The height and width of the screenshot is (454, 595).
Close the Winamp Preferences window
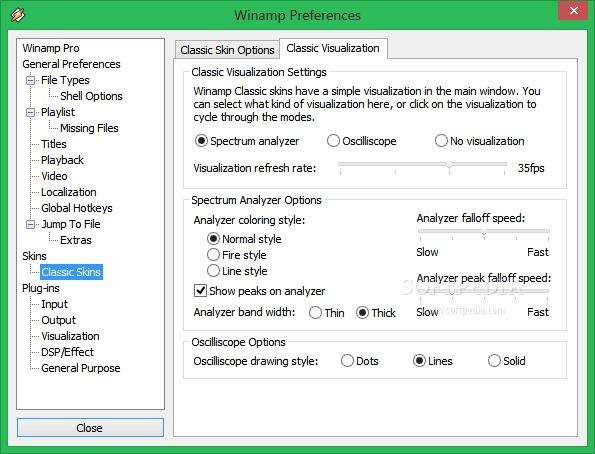574,11
